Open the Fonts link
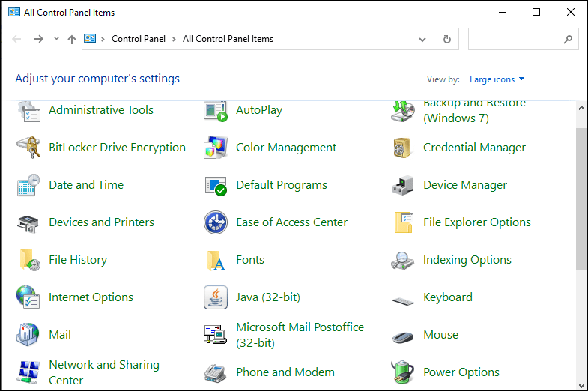This screenshot has width=588, height=391. coord(250,260)
